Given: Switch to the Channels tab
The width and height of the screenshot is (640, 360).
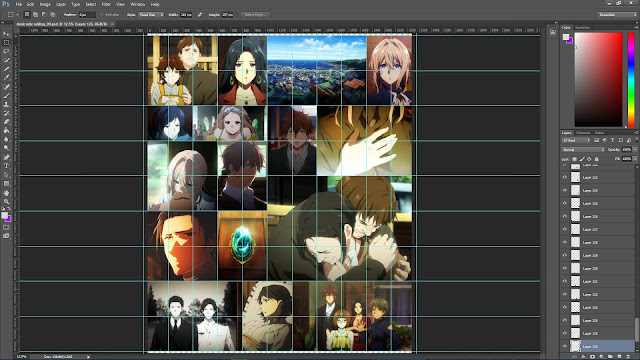Looking at the screenshot, I should (x=583, y=133).
